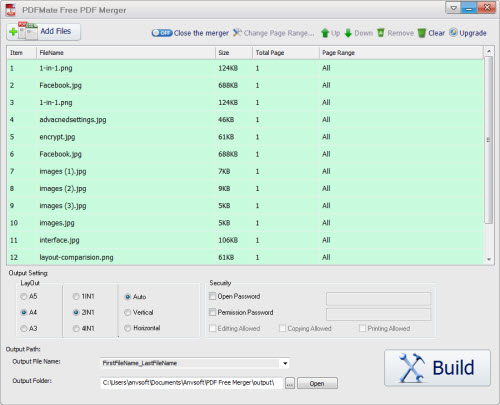
Task: Click the PDFMate app icon in title bar
Action: click(11, 10)
